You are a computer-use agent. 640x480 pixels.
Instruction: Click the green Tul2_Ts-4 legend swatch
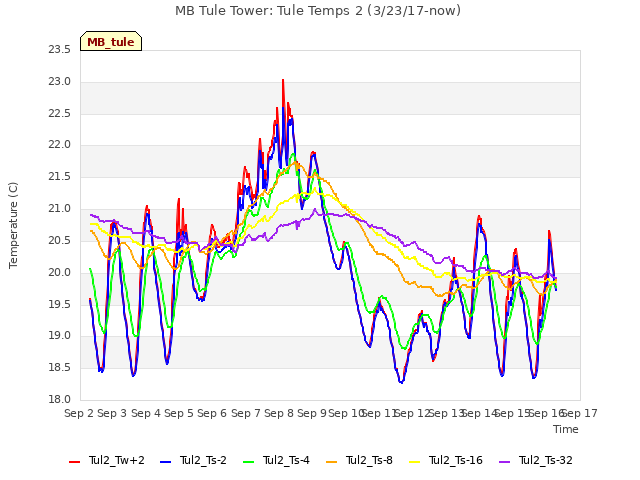(249, 461)
